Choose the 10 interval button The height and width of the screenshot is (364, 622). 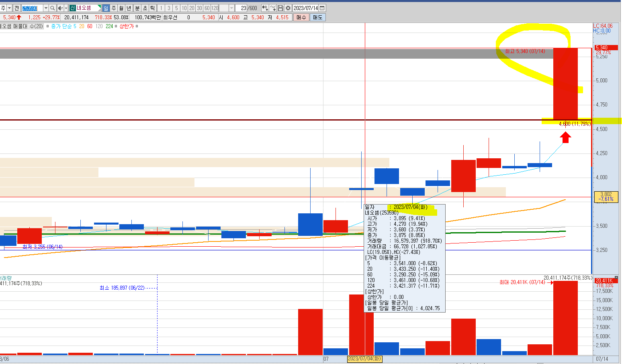[184, 8]
